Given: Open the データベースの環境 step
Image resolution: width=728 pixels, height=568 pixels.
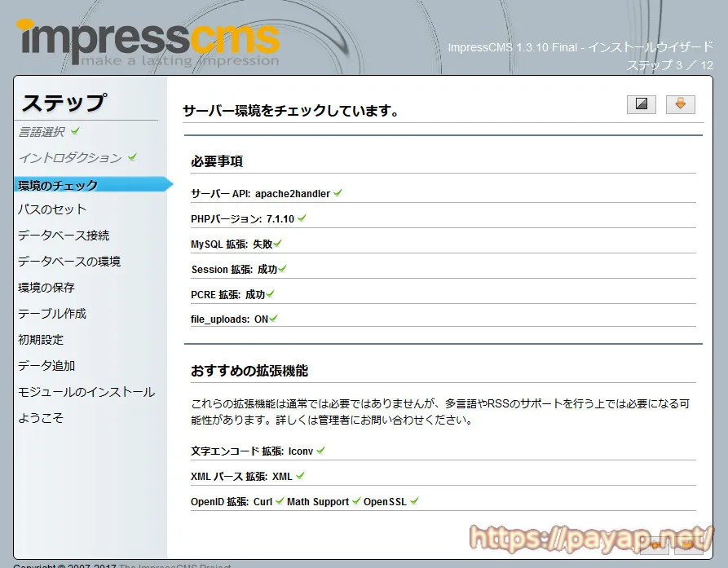Looking at the screenshot, I should click(x=71, y=262).
